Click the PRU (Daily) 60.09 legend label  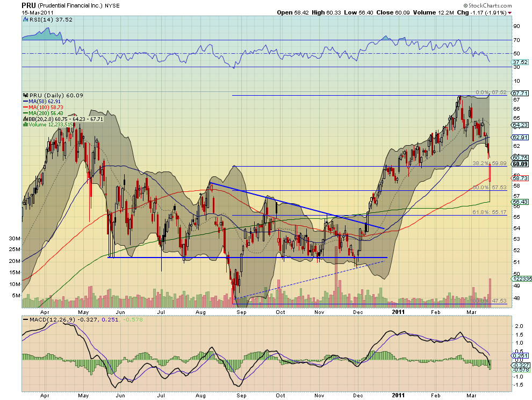coord(56,95)
